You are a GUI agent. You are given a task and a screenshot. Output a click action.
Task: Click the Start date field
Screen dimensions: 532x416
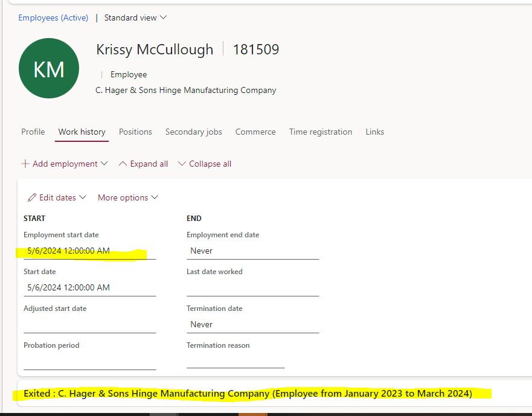pyautogui.click(x=90, y=288)
